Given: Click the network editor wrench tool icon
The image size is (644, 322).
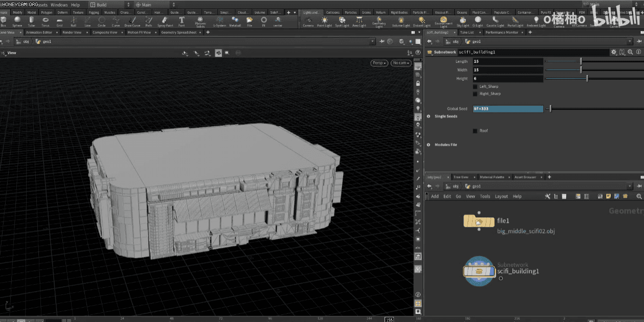Looking at the screenshot, I should tap(547, 196).
